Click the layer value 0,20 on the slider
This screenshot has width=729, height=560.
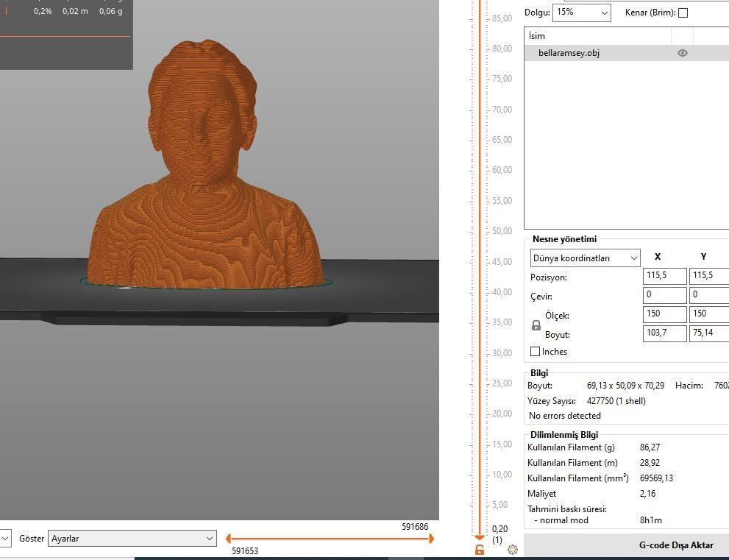coord(499,528)
